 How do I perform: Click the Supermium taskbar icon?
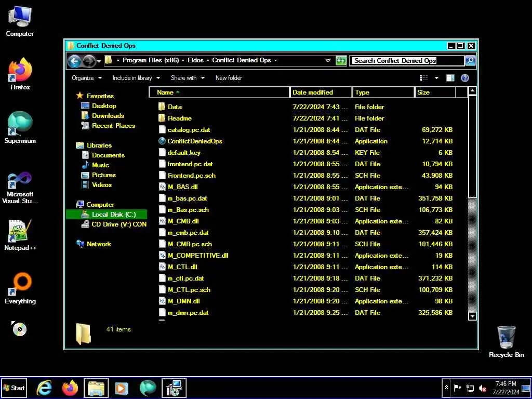148,388
